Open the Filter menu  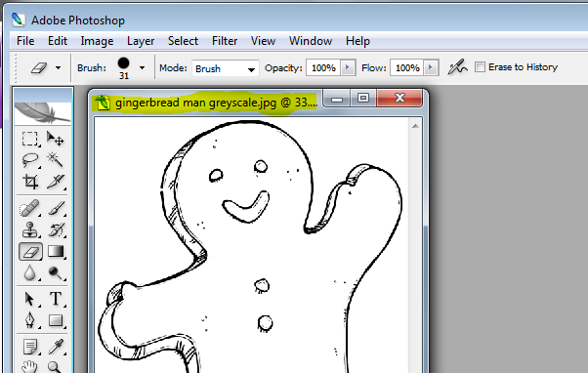point(225,41)
